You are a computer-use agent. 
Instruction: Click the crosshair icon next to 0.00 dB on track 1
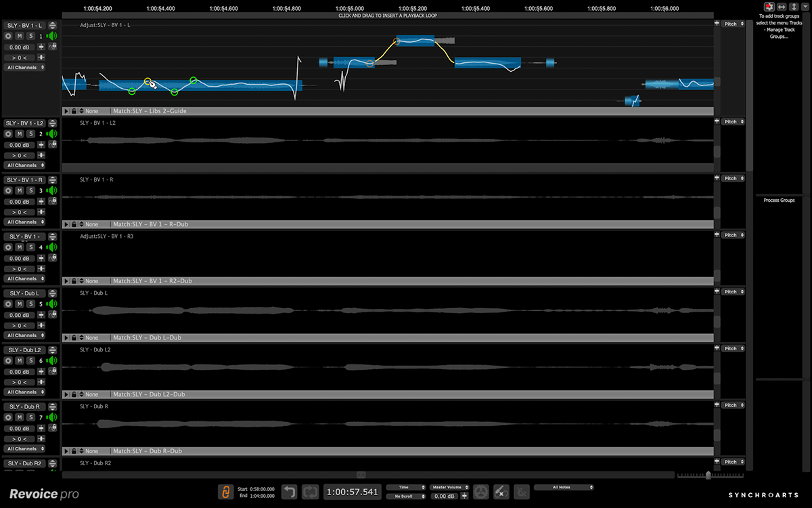(41, 47)
